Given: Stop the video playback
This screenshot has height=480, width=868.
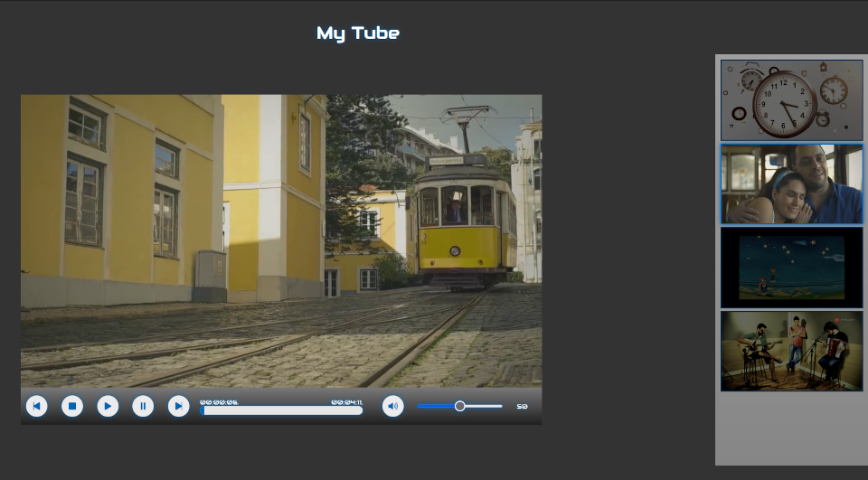Looking at the screenshot, I should (x=72, y=406).
